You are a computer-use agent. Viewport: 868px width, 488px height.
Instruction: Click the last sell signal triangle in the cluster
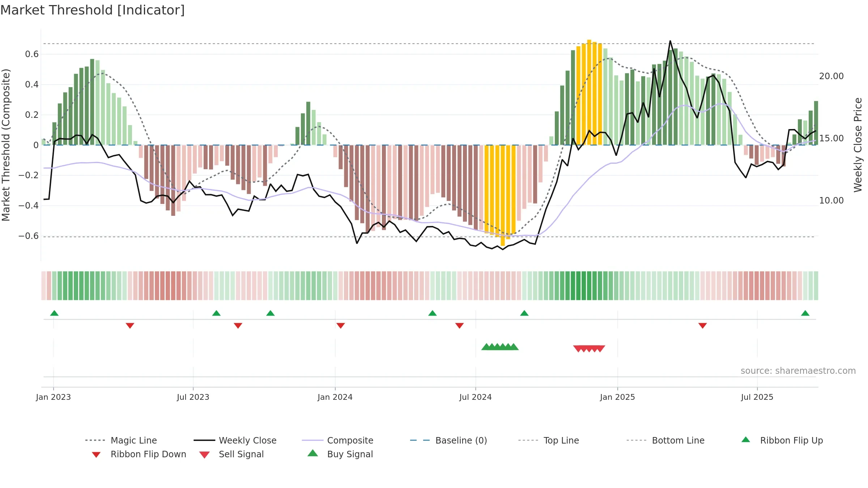pos(600,349)
